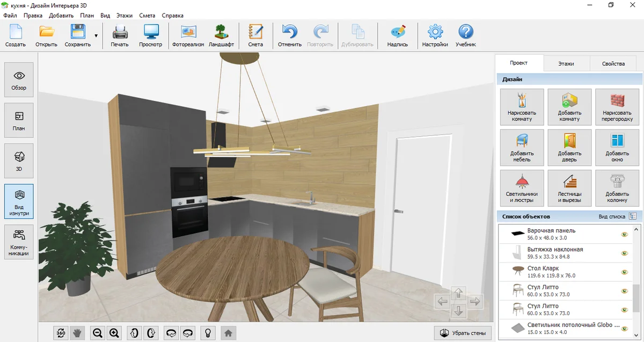Open the Сохранить dropdown arrow
The image size is (644, 342).
[96, 36]
